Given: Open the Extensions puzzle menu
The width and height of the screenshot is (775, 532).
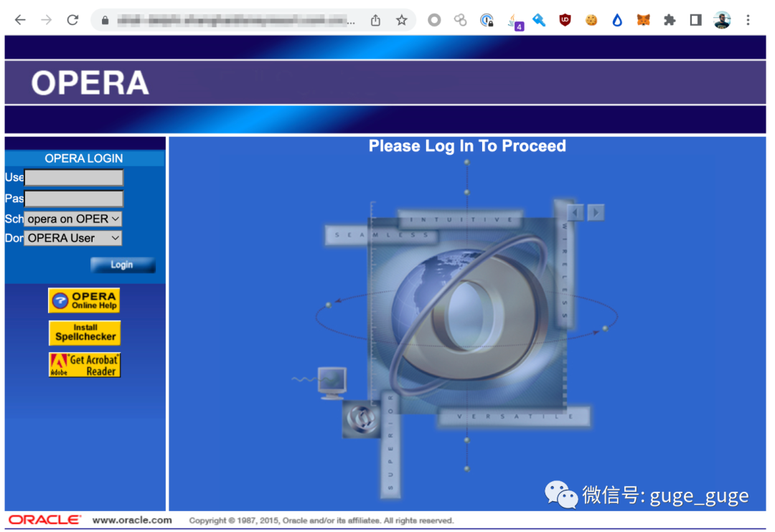Looking at the screenshot, I should pos(670,20).
